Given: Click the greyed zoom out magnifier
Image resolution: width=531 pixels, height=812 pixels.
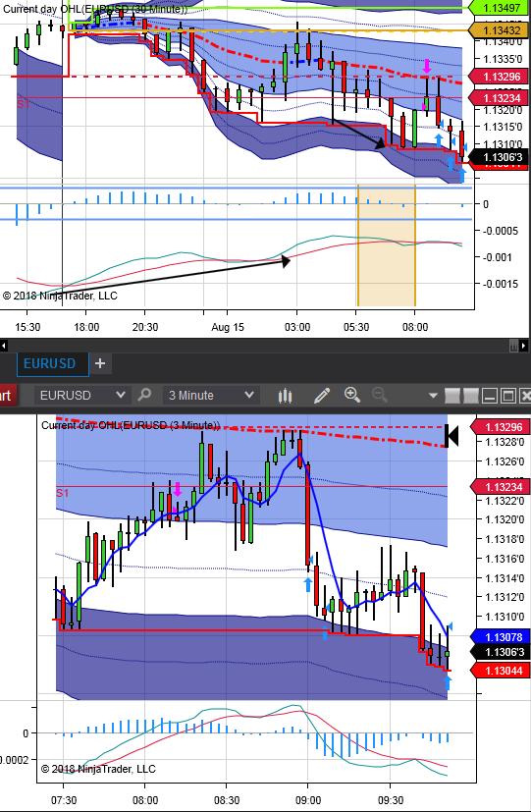Looking at the screenshot, I should [x=380, y=395].
